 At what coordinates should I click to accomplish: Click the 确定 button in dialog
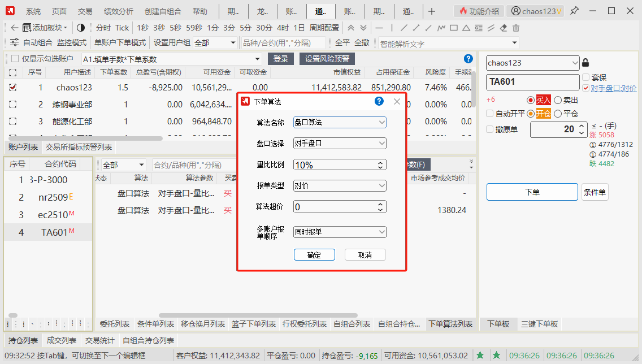pos(314,255)
